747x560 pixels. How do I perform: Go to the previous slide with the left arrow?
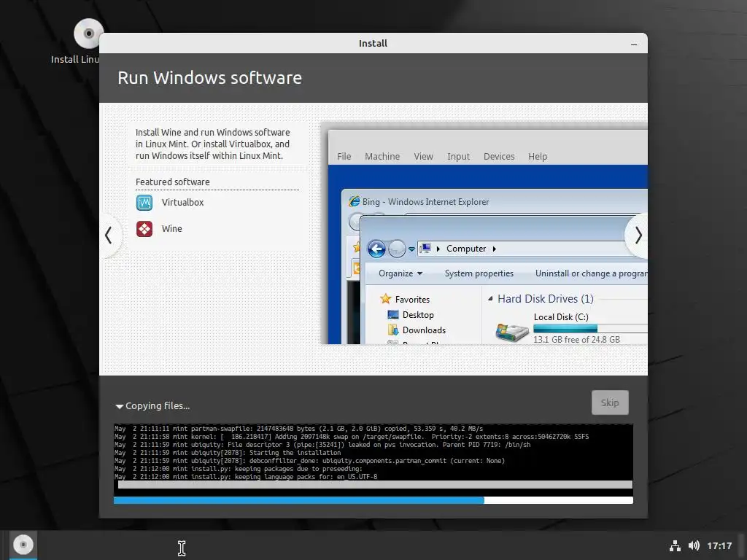click(109, 236)
